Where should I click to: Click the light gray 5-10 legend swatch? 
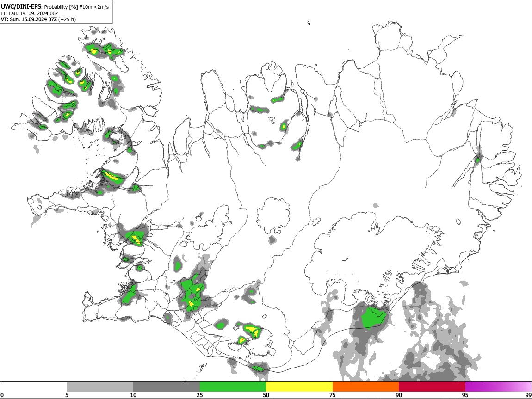(x=100, y=387)
